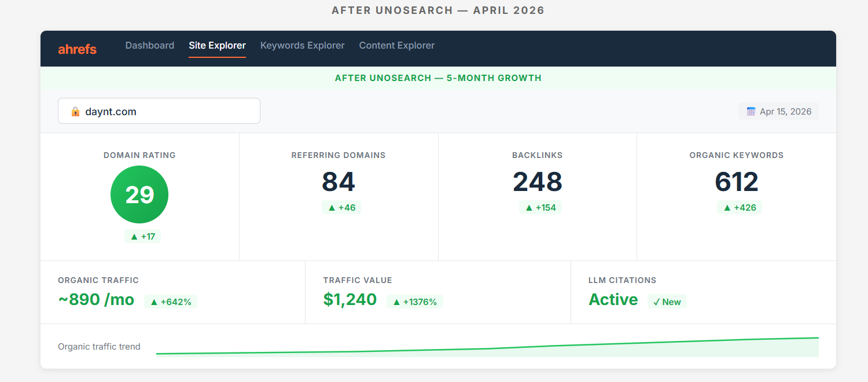Switch to Keywords Explorer tab
This screenshot has height=382, width=868.
pyautogui.click(x=302, y=45)
